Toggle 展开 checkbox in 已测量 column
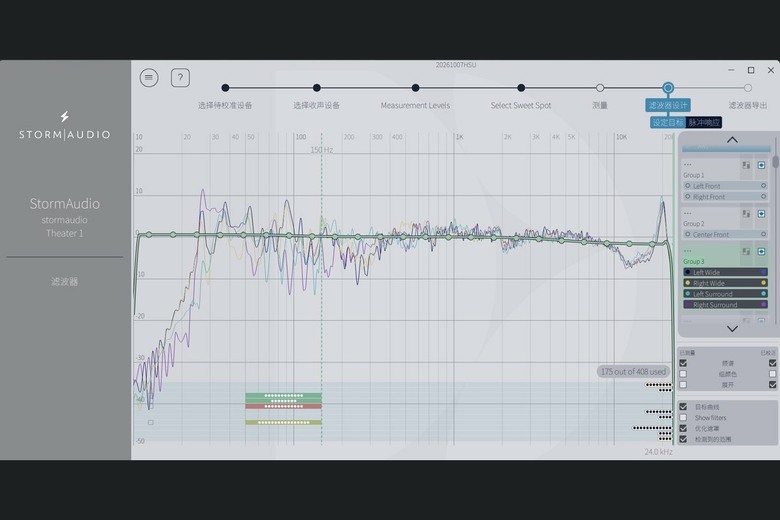 683,385
